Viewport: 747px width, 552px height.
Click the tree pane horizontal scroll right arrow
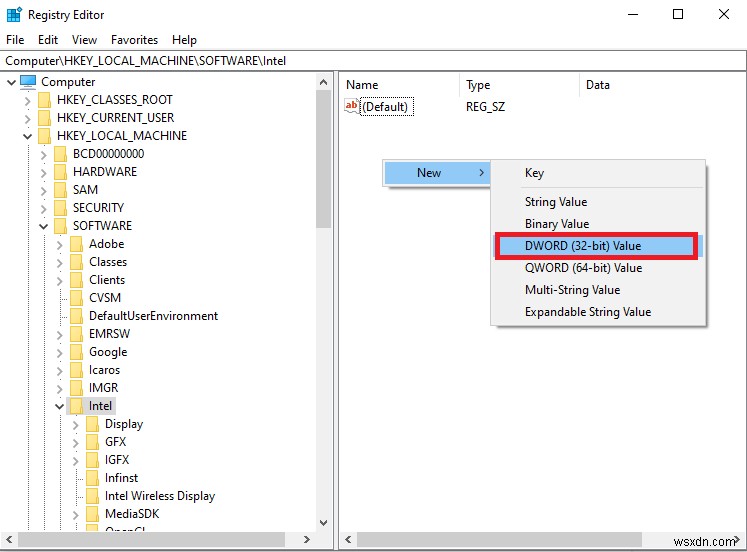coord(307,540)
